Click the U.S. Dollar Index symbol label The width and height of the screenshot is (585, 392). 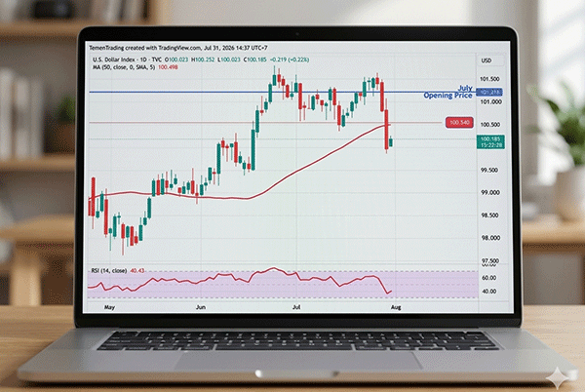(127, 59)
